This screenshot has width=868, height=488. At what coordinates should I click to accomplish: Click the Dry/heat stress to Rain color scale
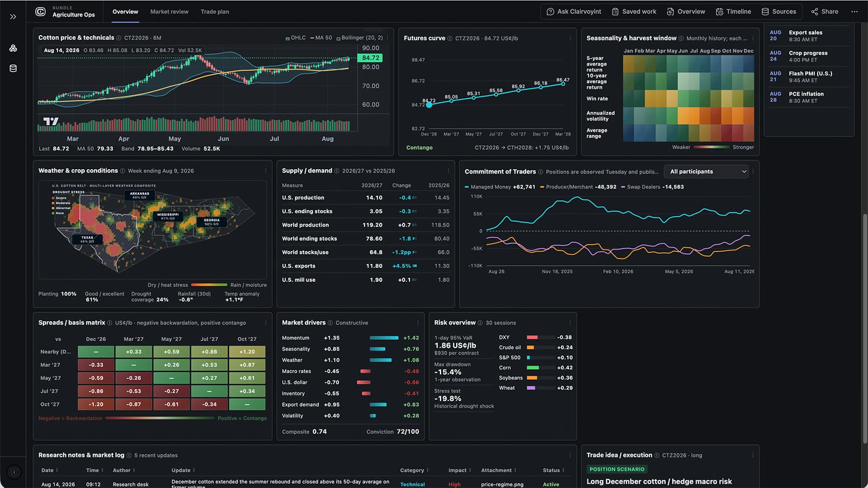pos(209,285)
